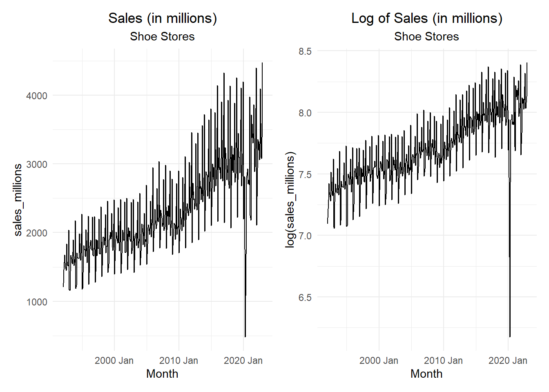
Task: Click the 2020 lowest dip point in sales_millions chart
Action: click(x=245, y=336)
